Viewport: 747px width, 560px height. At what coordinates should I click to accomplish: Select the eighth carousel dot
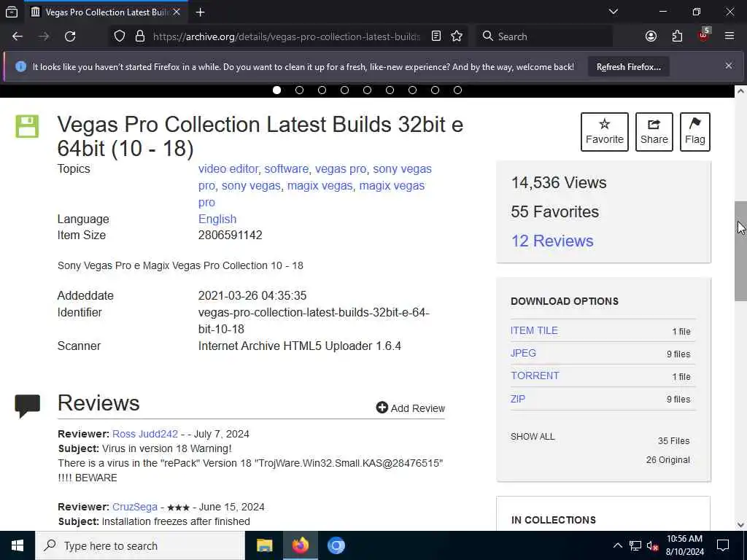(435, 90)
